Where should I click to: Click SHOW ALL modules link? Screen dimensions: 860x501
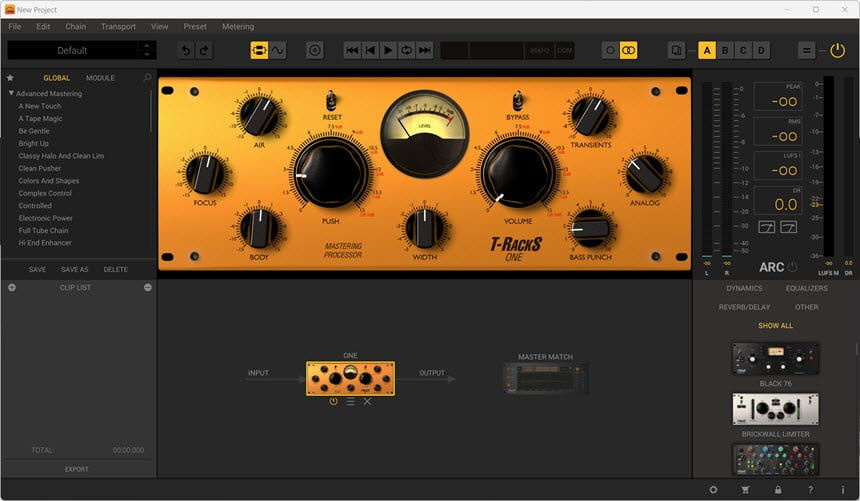click(x=776, y=325)
